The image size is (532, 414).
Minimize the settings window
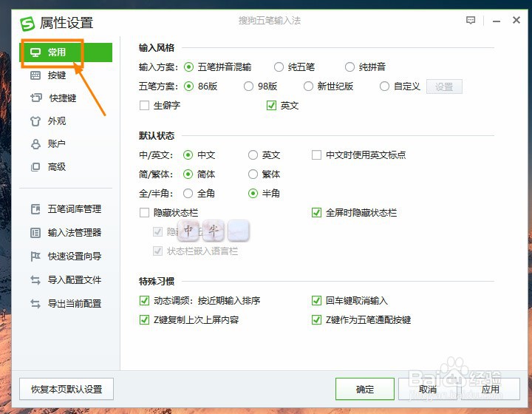click(x=497, y=21)
